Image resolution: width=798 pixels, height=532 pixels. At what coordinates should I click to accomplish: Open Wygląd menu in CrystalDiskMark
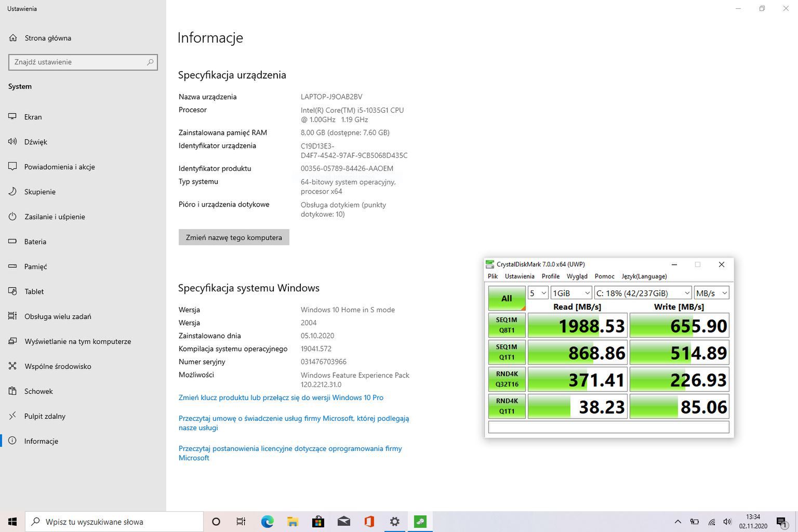(577, 276)
